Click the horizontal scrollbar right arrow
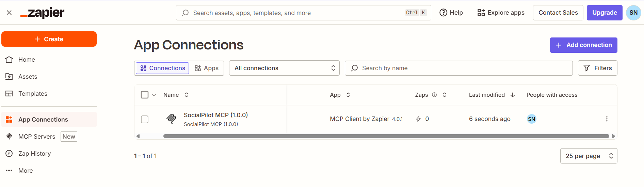Screen dimensions: 644x187 pyautogui.click(x=613, y=136)
